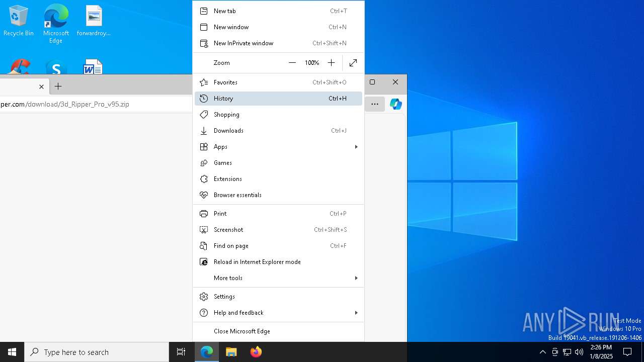Open Task View on the taskbar
This screenshot has height=362, width=644.
(x=181, y=352)
